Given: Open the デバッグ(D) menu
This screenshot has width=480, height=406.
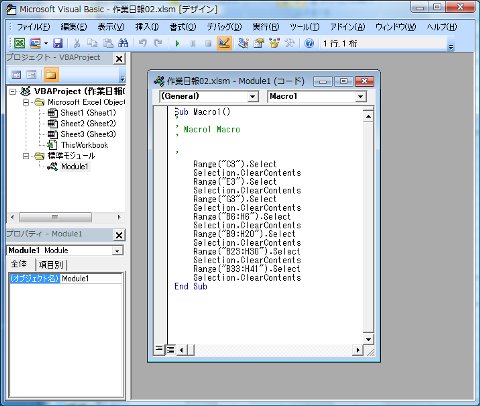Looking at the screenshot, I should click(x=224, y=27).
